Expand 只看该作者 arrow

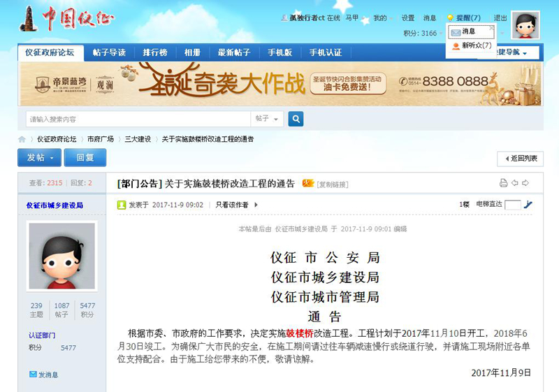click(x=256, y=205)
